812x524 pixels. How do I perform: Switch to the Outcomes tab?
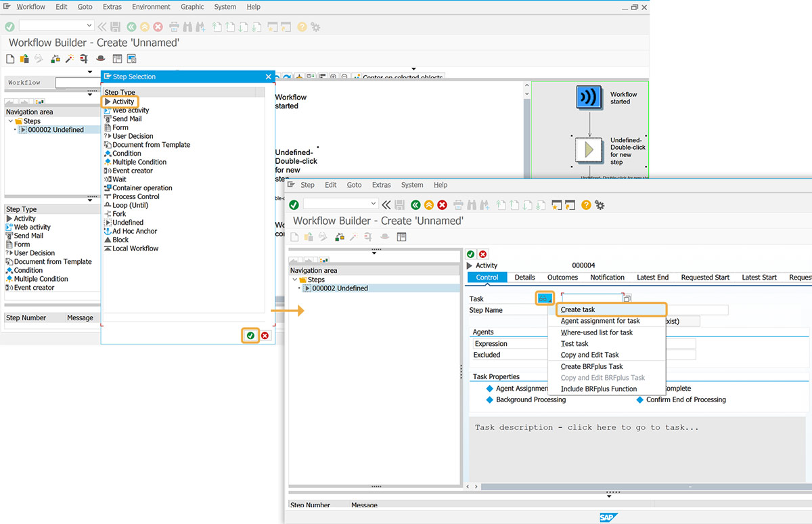click(x=562, y=277)
